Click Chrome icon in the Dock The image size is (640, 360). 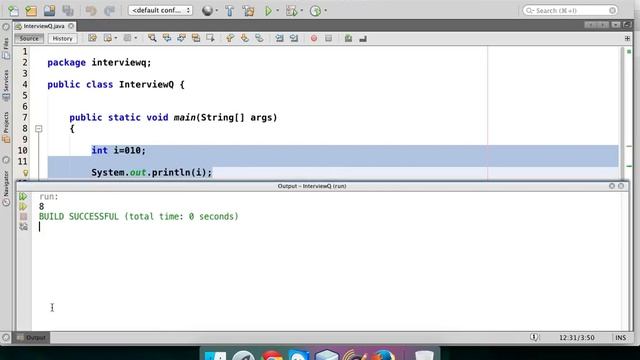[272, 355]
